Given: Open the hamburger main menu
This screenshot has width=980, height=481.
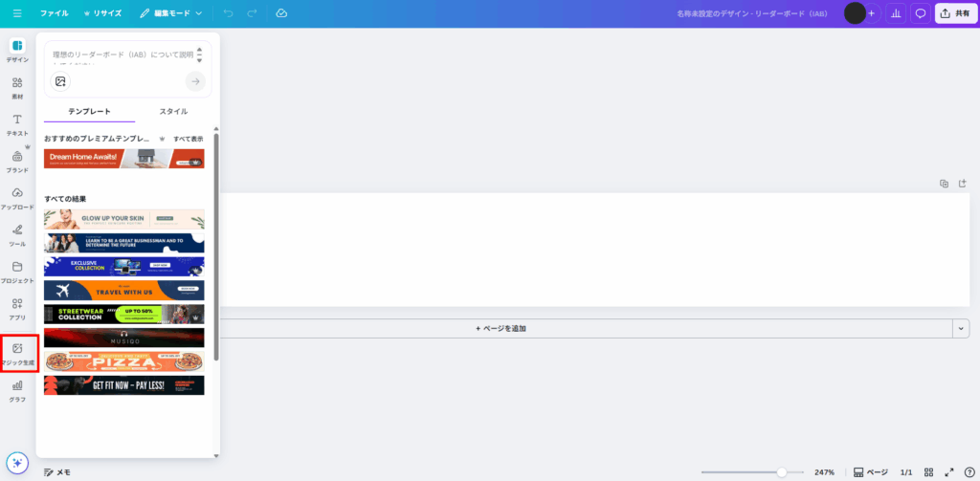Looking at the screenshot, I should tap(17, 13).
